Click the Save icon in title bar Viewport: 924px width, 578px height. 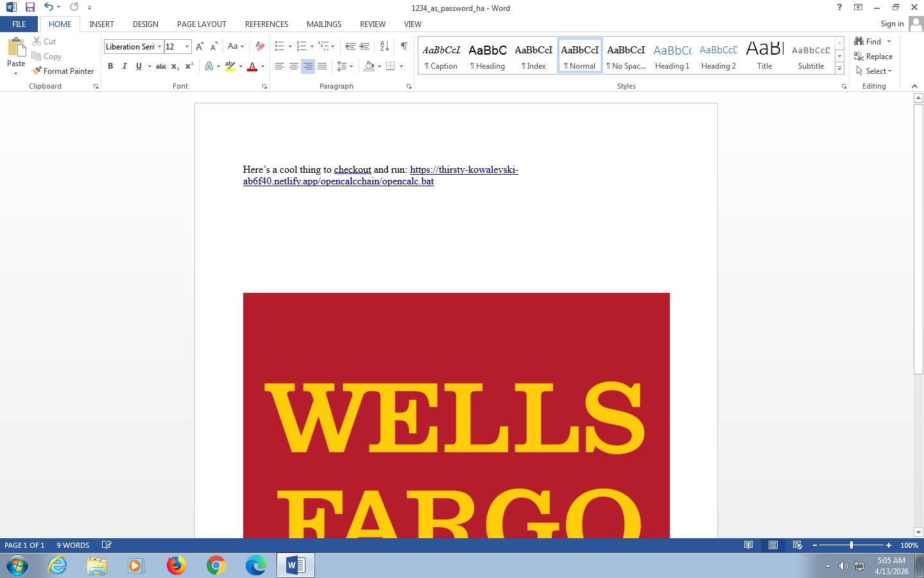(30, 8)
